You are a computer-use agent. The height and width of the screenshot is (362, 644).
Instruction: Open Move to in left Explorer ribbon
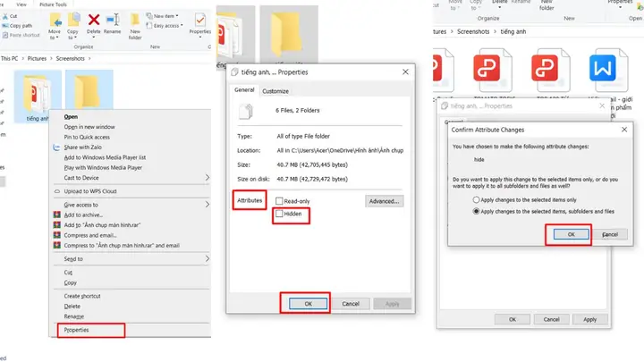(x=55, y=26)
